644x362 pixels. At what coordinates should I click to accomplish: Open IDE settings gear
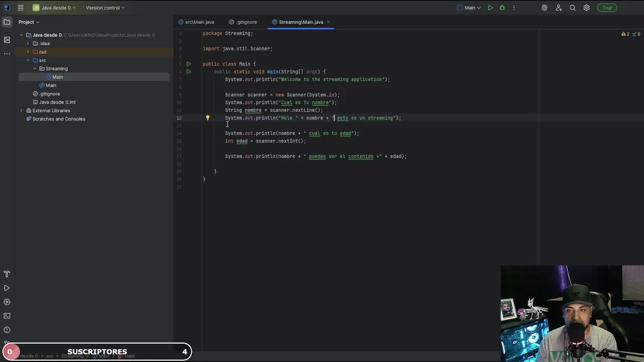[x=587, y=8]
